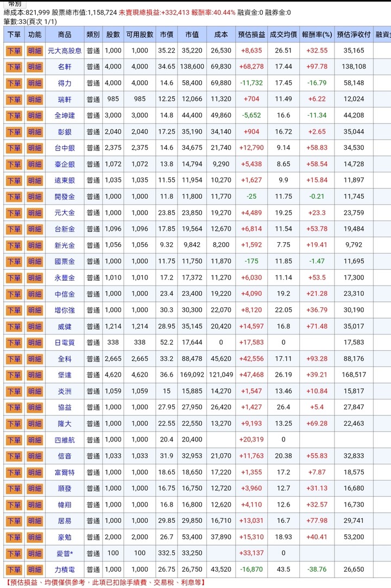Click 下單 button for 增你強 row
This screenshot has height=588, width=391.
pos(14,311)
